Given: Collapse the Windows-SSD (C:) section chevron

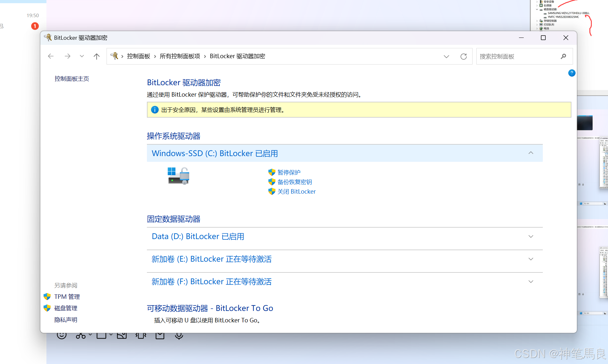Looking at the screenshot, I should (x=531, y=153).
